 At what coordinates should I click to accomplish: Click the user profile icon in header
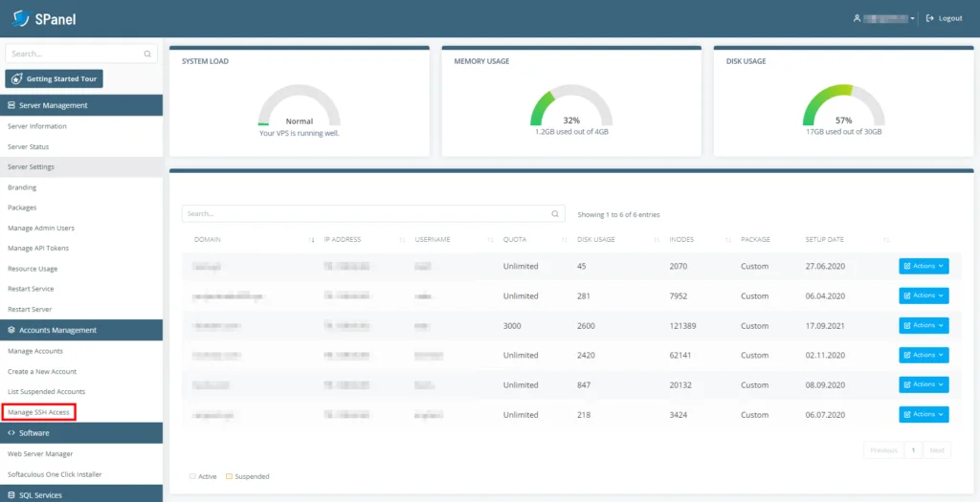point(857,19)
